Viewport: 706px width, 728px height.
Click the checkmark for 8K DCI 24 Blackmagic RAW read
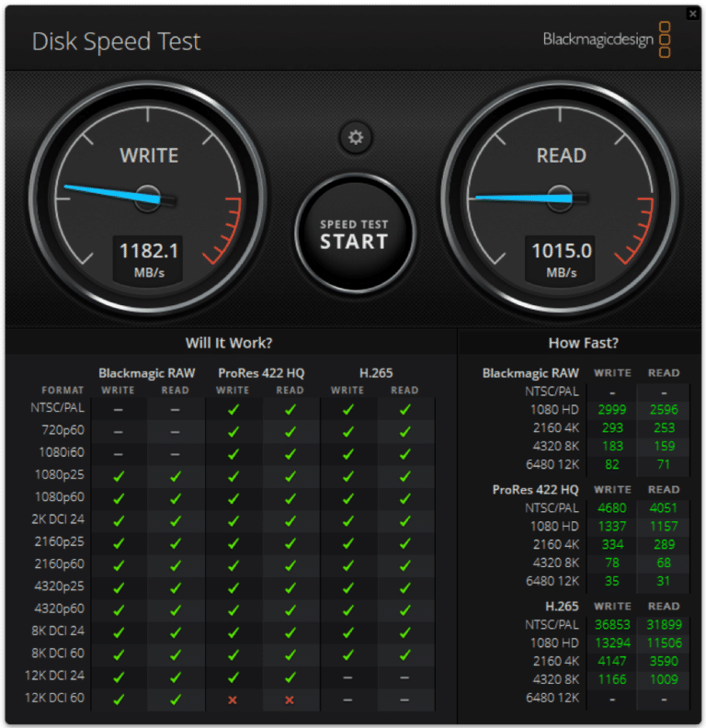pos(176,632)
